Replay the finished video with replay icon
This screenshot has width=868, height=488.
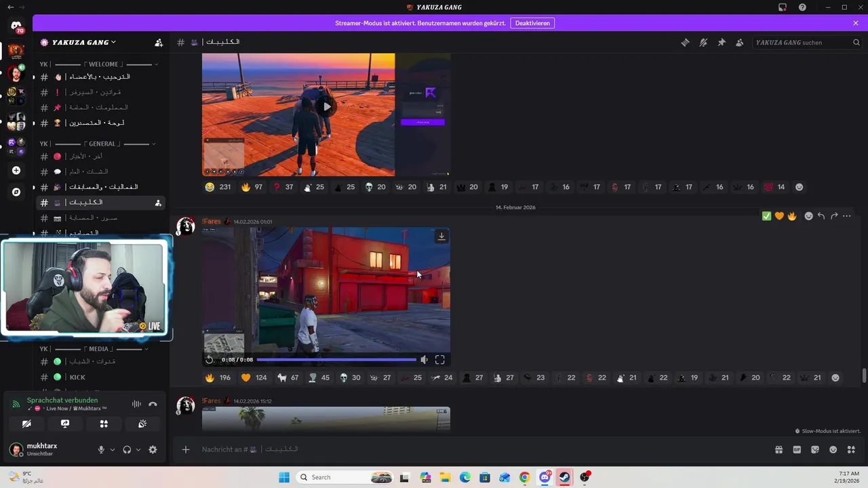pyautogui.click(x=210, y=360)
